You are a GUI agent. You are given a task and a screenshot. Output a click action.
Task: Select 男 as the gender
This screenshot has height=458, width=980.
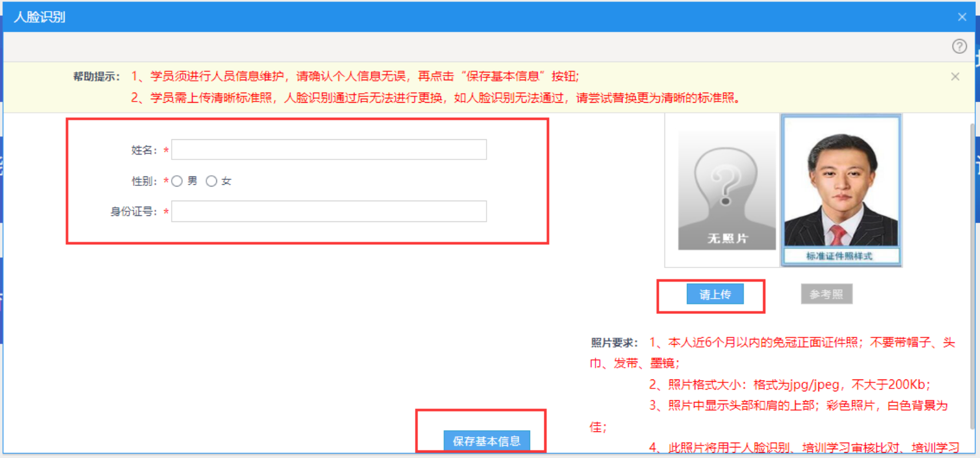click(177, 181)
